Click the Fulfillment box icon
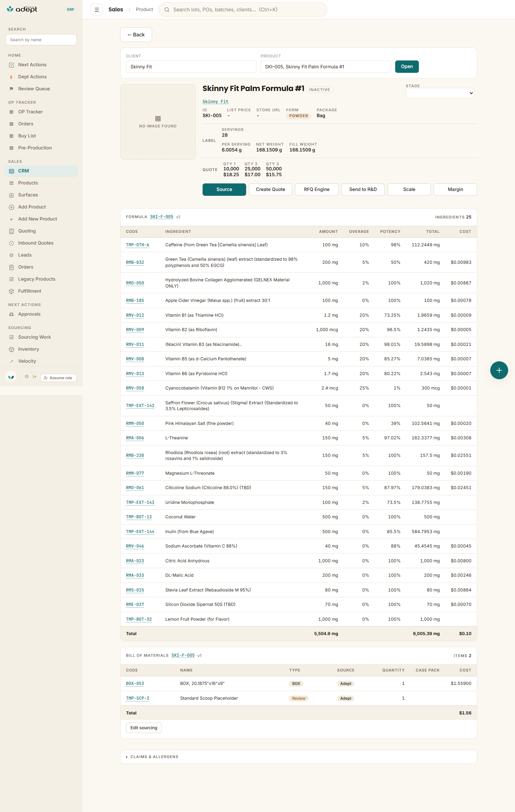The height and width of the screenshot is (812, 515). [x=11, y=291]
